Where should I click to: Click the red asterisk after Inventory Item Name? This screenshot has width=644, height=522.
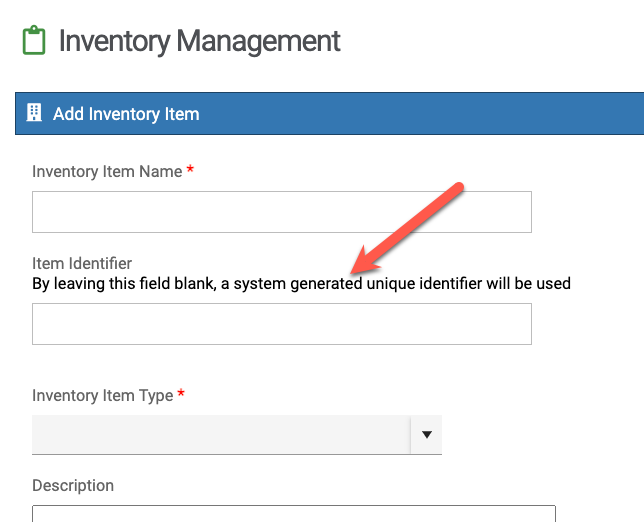coord(190,171)
